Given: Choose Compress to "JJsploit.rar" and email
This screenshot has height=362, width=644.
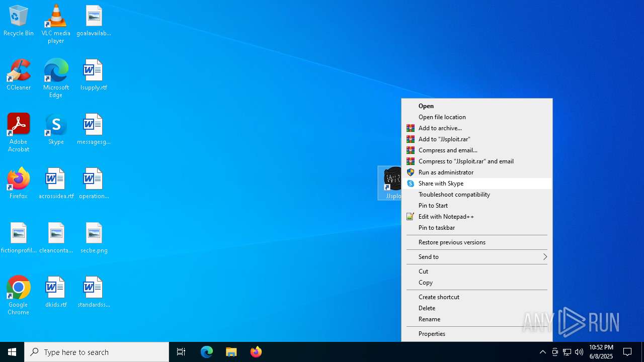Looking at the screenshot, I should pyautogui.click(x=477, y=161).
